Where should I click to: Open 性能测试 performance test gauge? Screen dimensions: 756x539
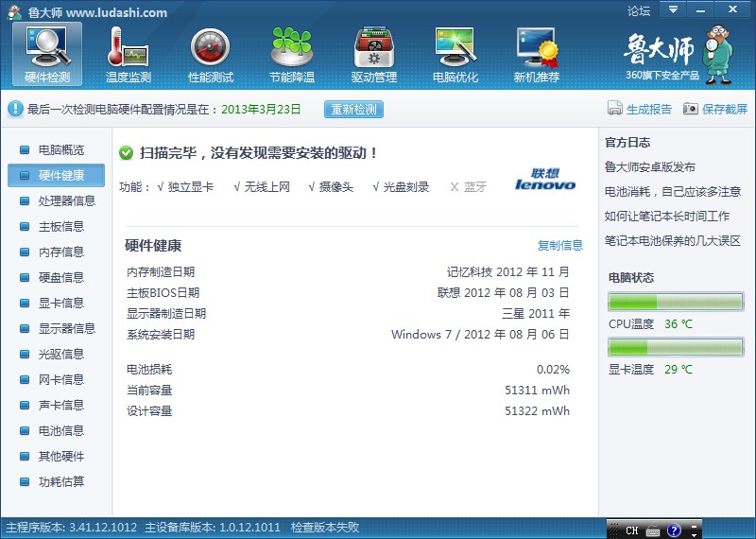(210, 46)
